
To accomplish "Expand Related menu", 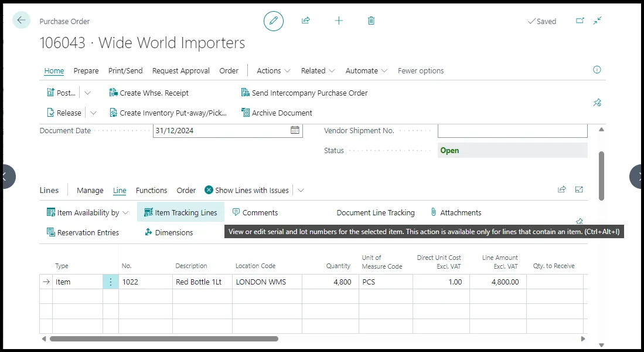I will 318,71.
